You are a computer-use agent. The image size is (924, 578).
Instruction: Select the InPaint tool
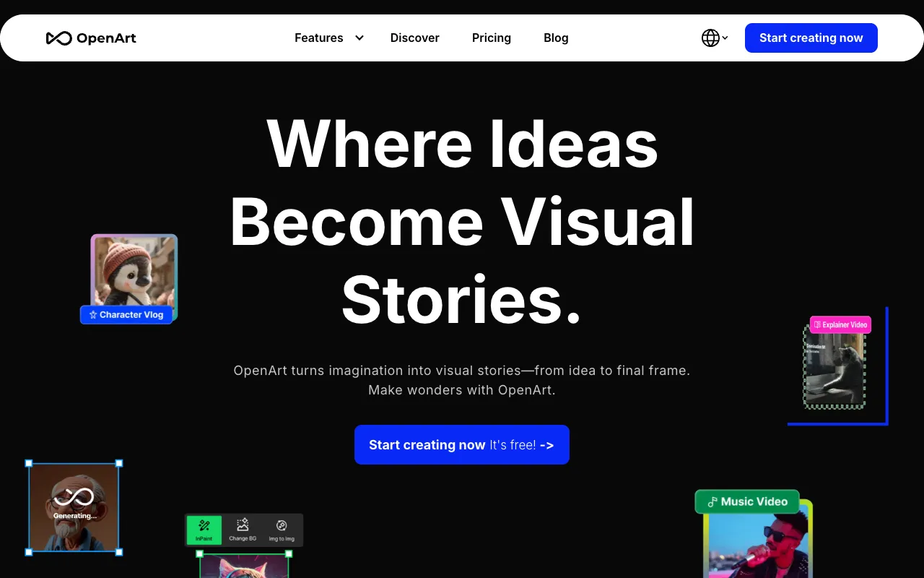pyautogui.click(x=204, y=530)
